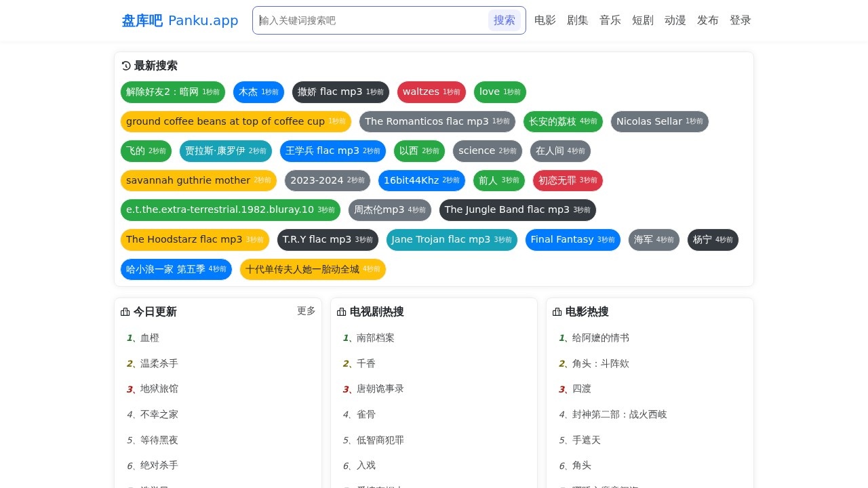The height and width of the screenshot is (488, 868).
Task: Select the 海军 tag
Action: (x=654, y=240)
